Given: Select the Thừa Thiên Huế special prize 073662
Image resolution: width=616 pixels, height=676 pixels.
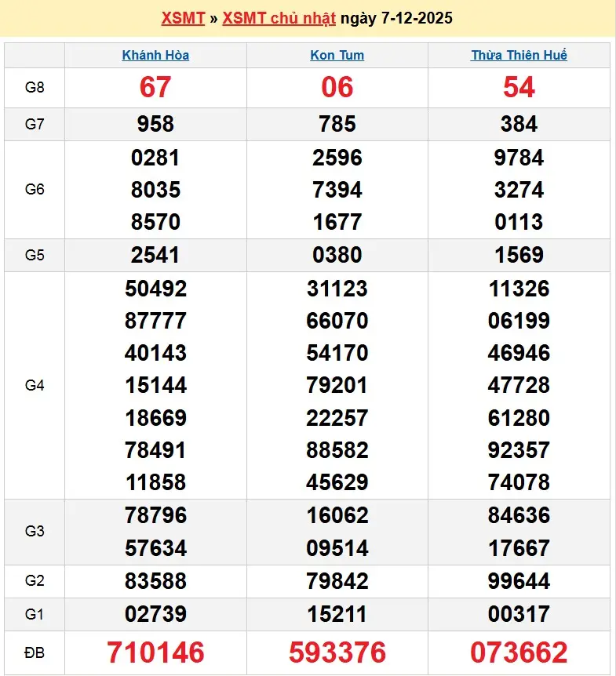Looking at the screenshot, I should (x=519, y=652).
